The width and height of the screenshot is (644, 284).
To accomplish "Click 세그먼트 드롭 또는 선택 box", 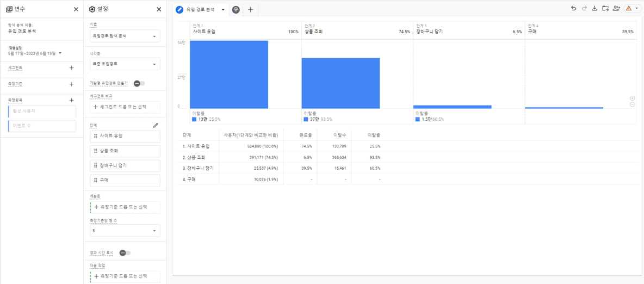I will (x=125, y=107).
